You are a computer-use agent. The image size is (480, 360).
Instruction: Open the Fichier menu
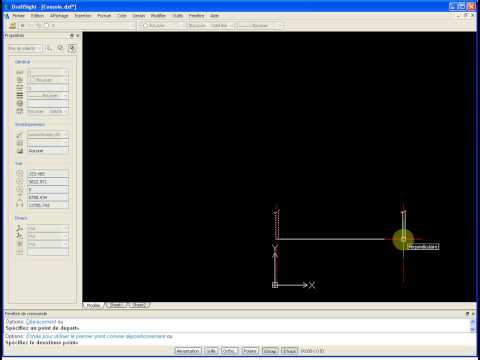tap(19, 16)
